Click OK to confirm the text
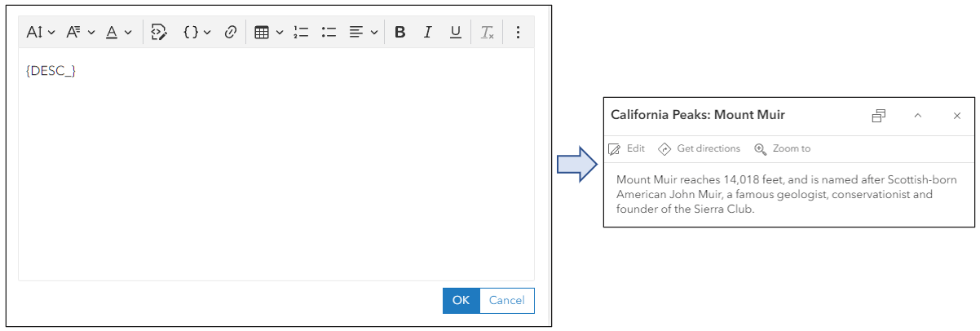Image resolution: width=980 pixels, height=331 pixels. 461,301
